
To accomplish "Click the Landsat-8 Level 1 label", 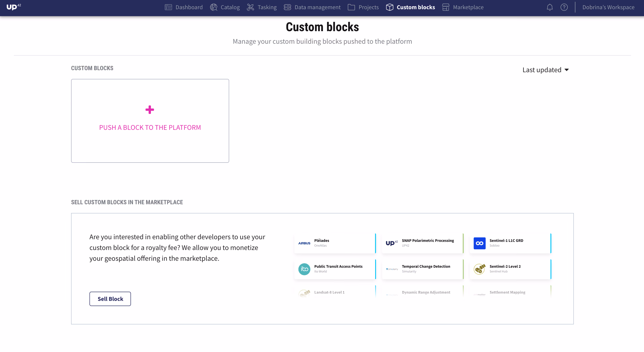I will [x=329, y=292].
